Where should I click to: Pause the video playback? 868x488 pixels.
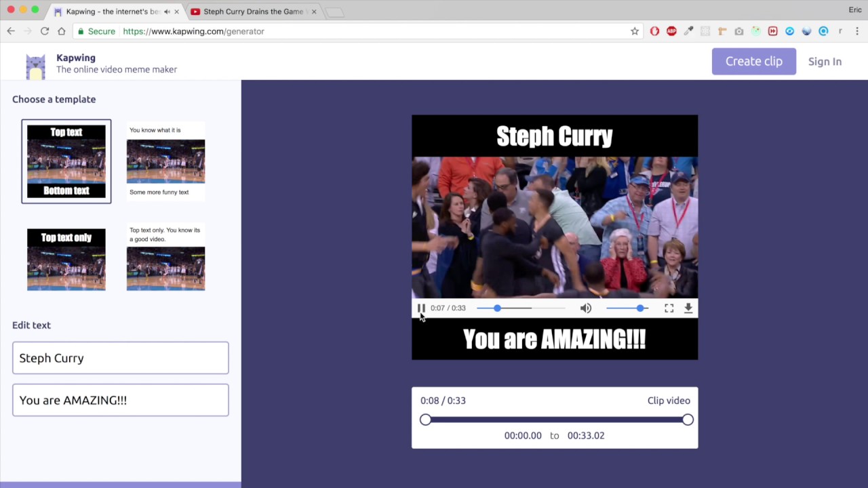point(421,308)
